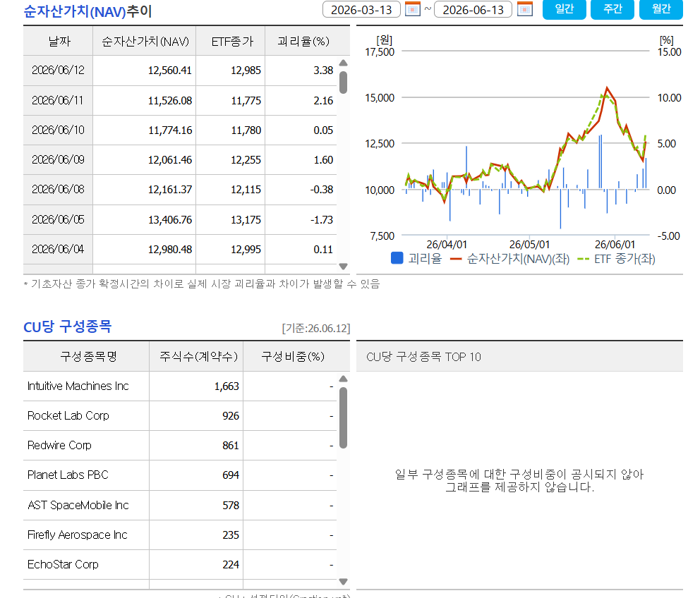Screen dimensions: 700x598
Task: Click NAV value 11,774.16
Action: pyautogui.click(x=169, y=130)
